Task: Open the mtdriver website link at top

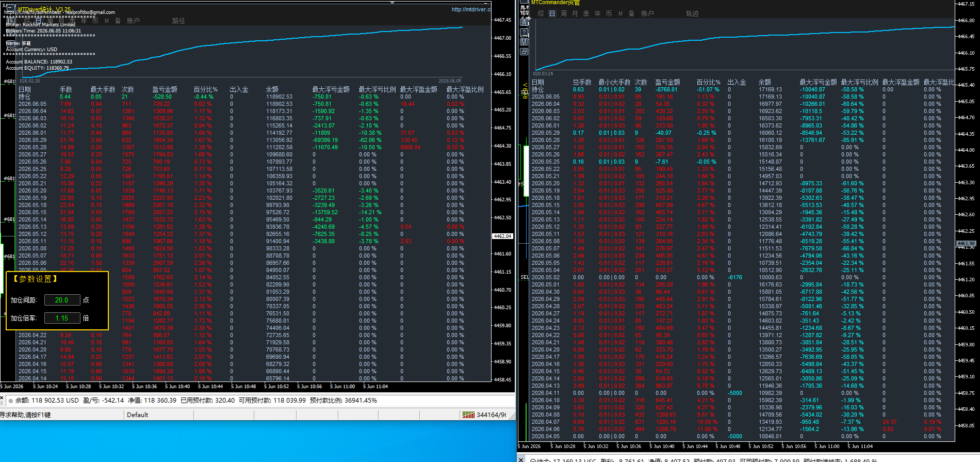Action: [470, 9]
